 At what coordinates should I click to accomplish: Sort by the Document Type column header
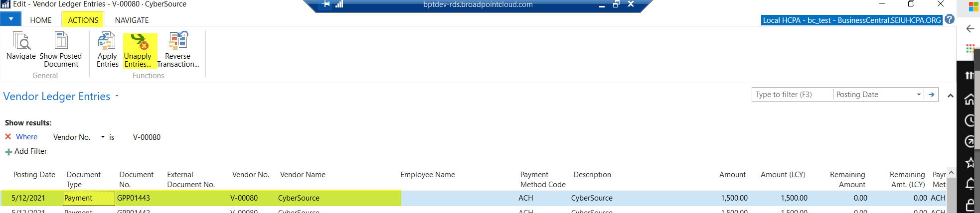(83, 180)
